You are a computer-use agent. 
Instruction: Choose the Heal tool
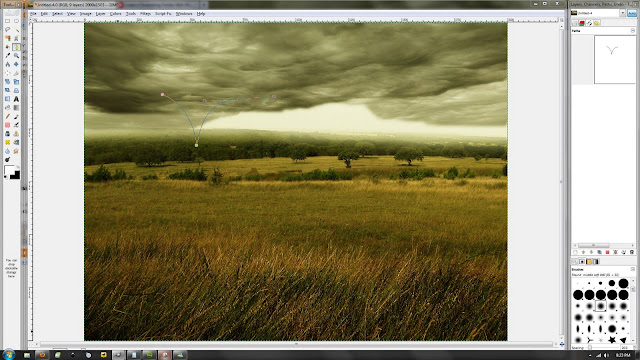tap(7, 142)
